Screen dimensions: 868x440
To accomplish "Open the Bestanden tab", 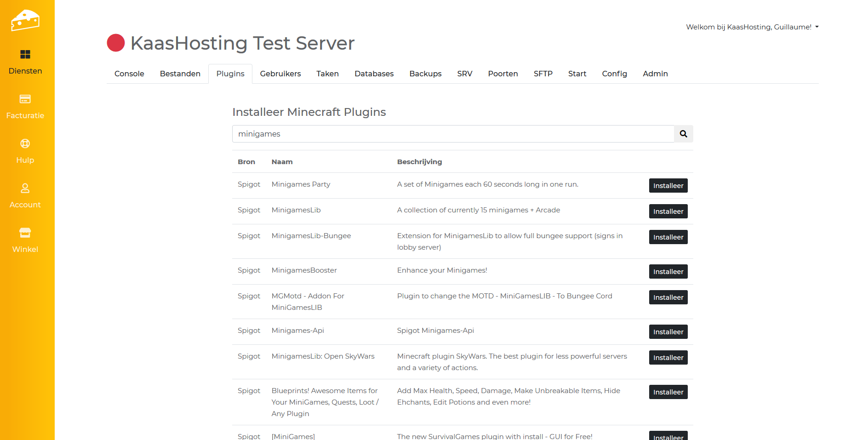I will 180,74.
